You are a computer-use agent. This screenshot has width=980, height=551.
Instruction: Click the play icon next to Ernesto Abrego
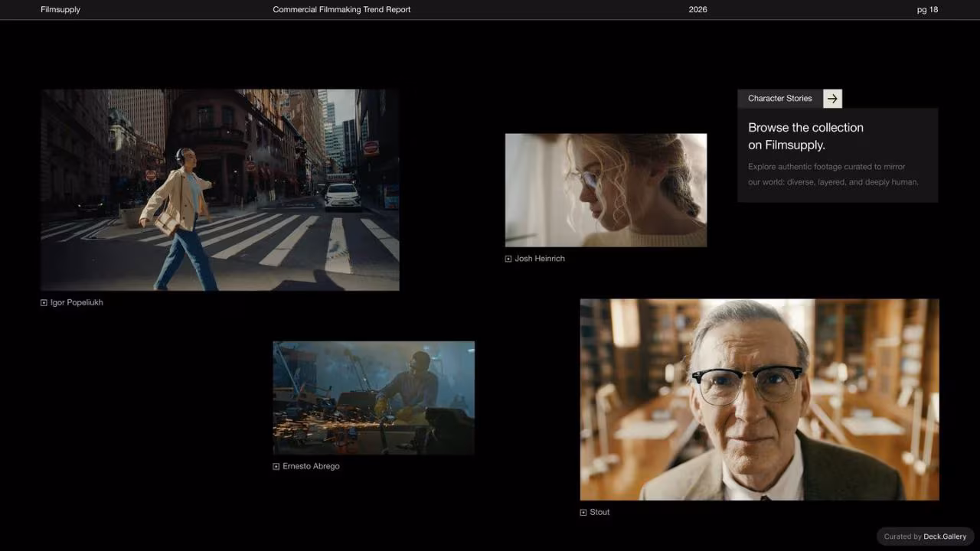pos(276,467)
